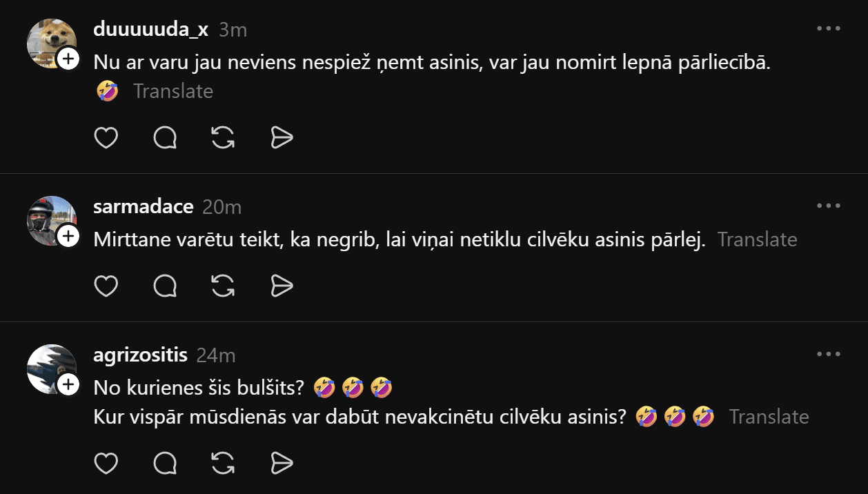The image size is (868, 494).
Task: Follow agrizositis using plus badge
Action: [x=68, y=385]
